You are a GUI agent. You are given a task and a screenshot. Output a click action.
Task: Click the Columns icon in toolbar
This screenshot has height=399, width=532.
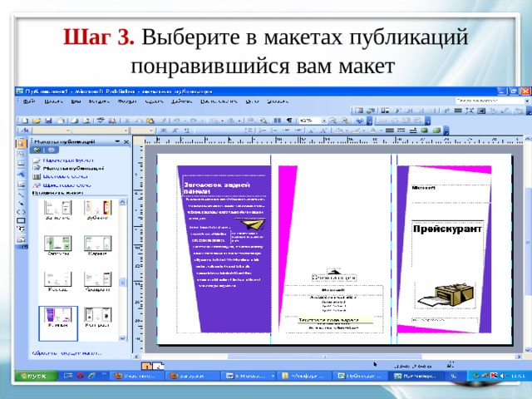pos(278,121)
